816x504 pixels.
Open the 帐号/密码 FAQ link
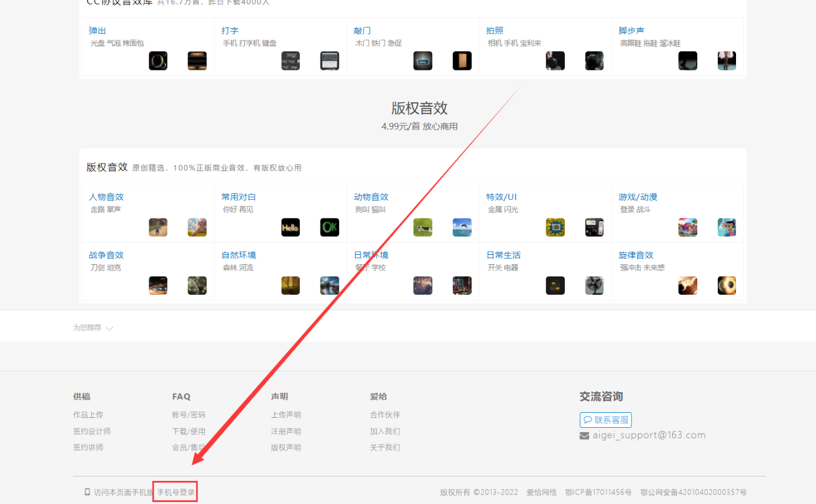(x=189, y=415)
